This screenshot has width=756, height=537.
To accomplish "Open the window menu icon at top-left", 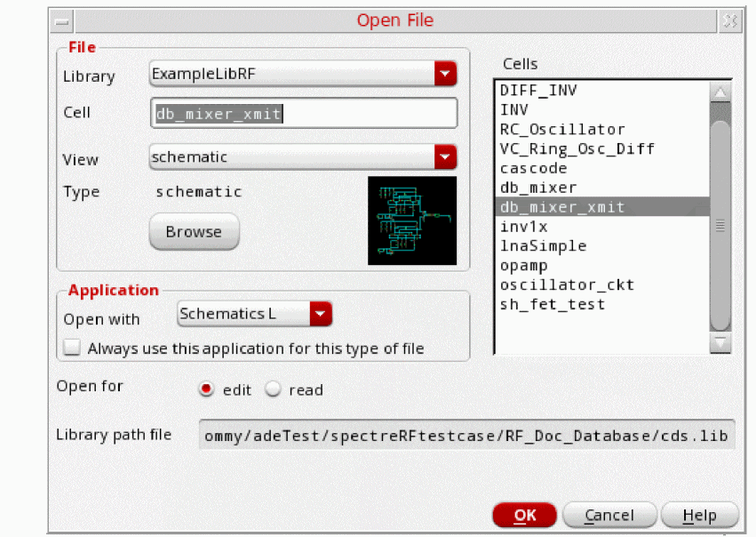I will point(60,20).
